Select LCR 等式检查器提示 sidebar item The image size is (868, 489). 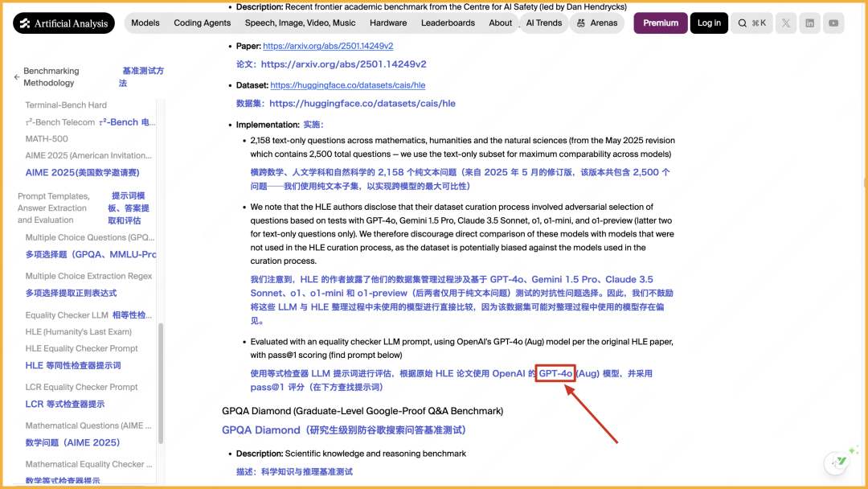[65, 405]
